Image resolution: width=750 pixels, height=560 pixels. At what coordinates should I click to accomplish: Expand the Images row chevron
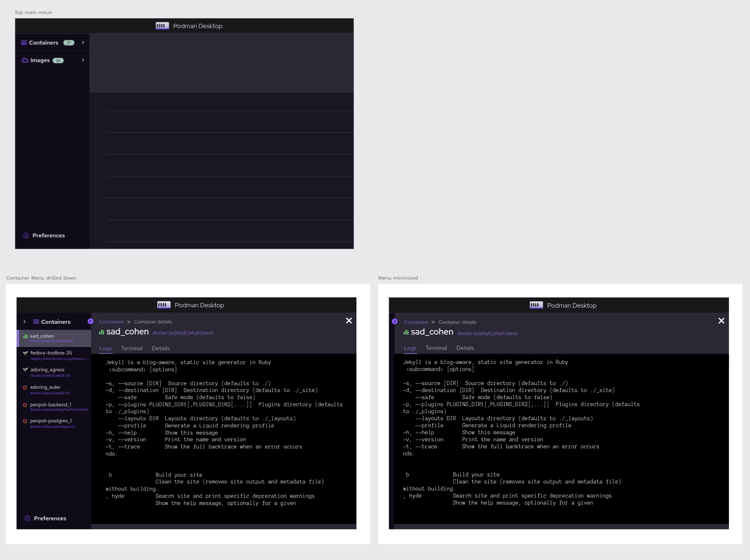(x=82, y=60)
